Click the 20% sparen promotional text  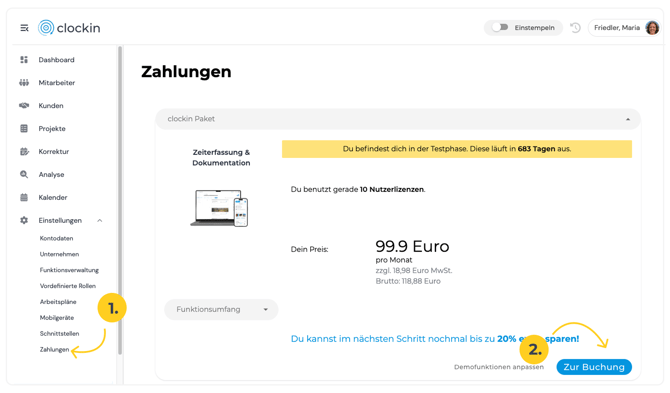(435, 339)
